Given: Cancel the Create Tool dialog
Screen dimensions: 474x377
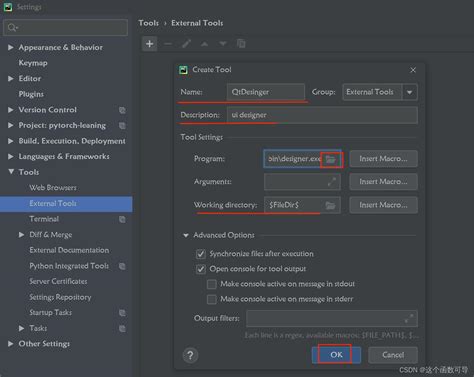Looking at the screenshot, I should (x=393, y=355).
